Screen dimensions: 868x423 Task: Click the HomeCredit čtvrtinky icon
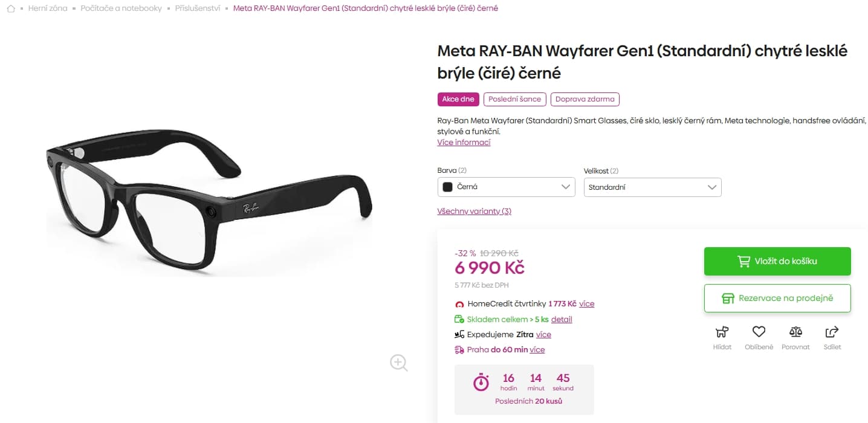click(459, 304)
